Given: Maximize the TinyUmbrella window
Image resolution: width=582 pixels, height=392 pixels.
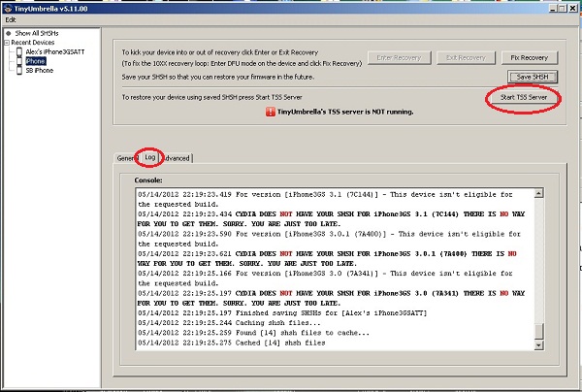Looking at the screenshot, I should pyautogui.click(x=563, y=8).
